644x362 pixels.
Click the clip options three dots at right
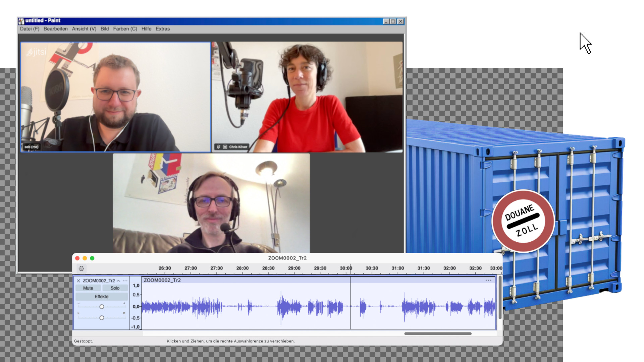coord(488,280)
